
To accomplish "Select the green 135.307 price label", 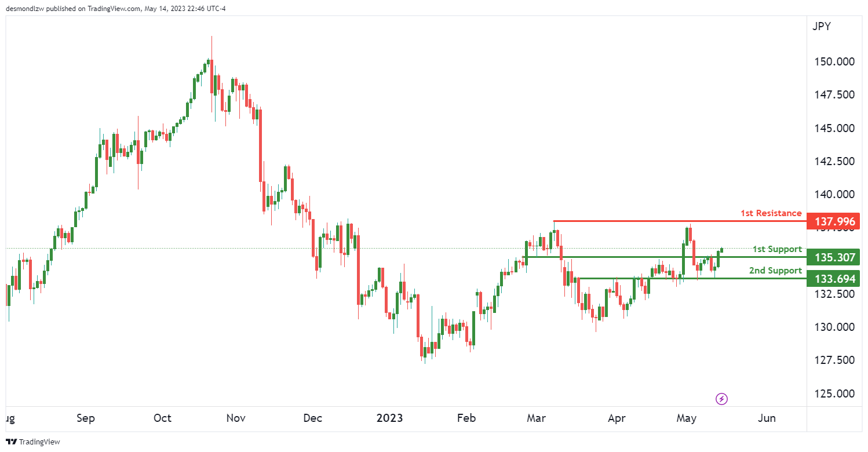I will click(x=835, y=257).
